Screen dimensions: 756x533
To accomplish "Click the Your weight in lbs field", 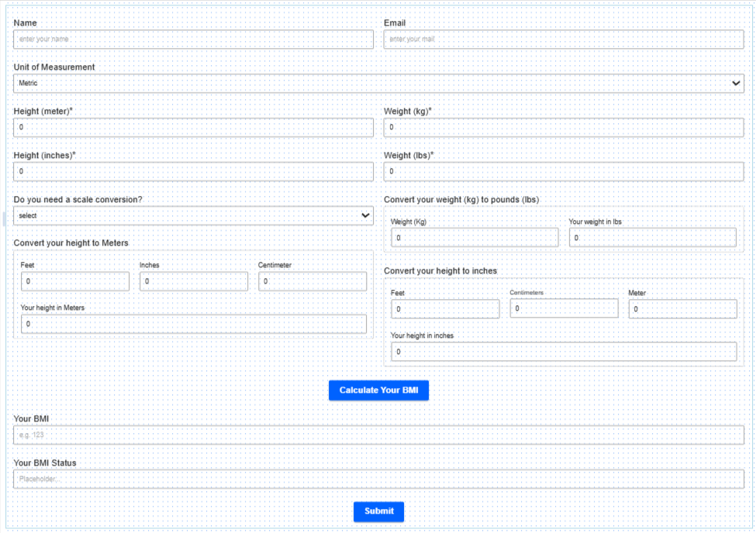I will point(652,238).
